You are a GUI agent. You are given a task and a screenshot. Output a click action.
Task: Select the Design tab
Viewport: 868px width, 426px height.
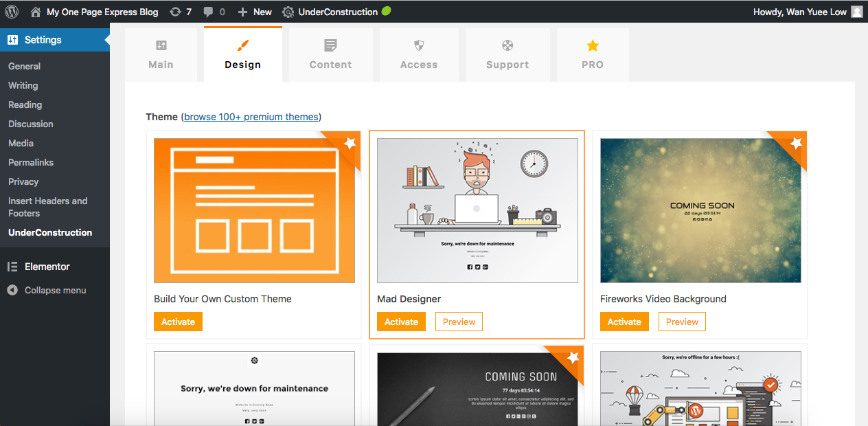(243, 54)
